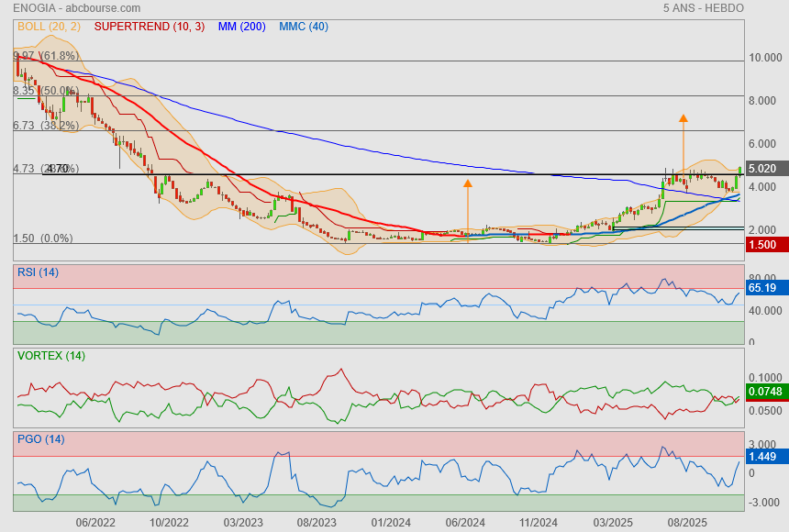Click the 5 ANS - HEBDO timeframe label

703,8
